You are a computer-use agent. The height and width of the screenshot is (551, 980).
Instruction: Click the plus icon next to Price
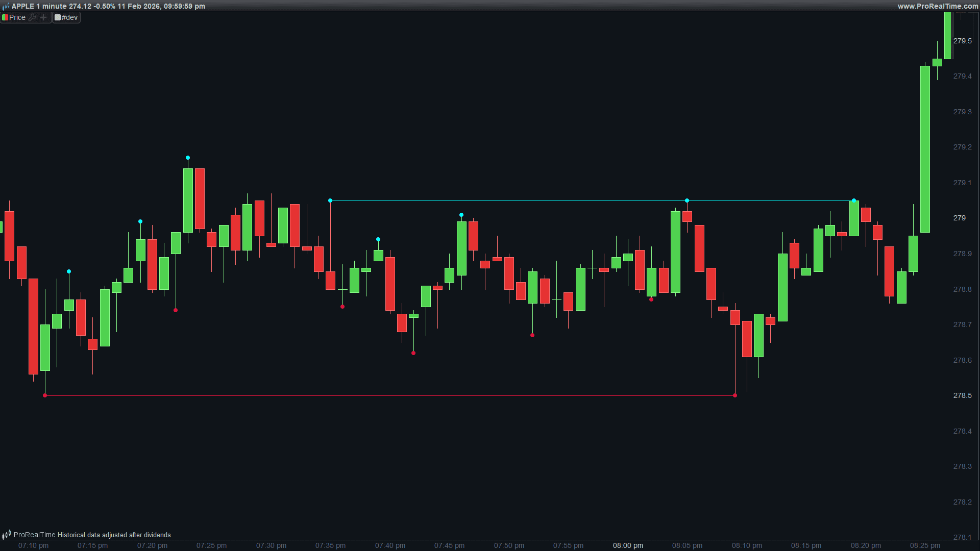coord(43,17)
